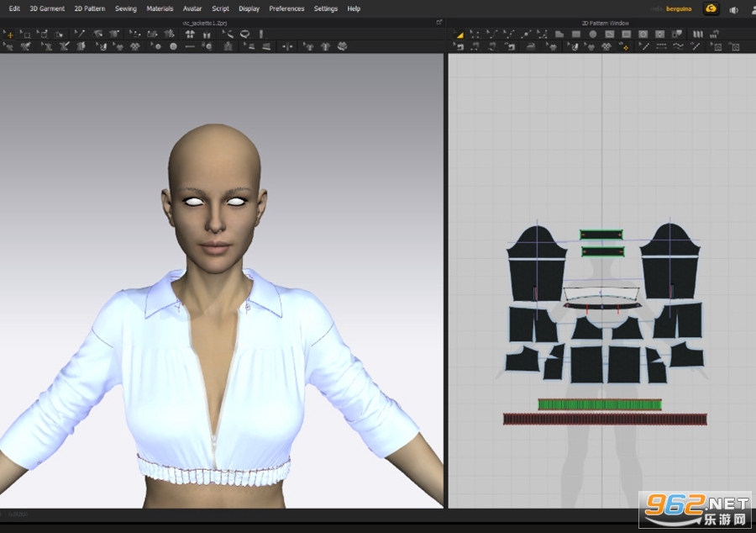Select the Internal Circle tool in 2D toolbar
This screenshot has height=533, width=756.
(643, 34)
